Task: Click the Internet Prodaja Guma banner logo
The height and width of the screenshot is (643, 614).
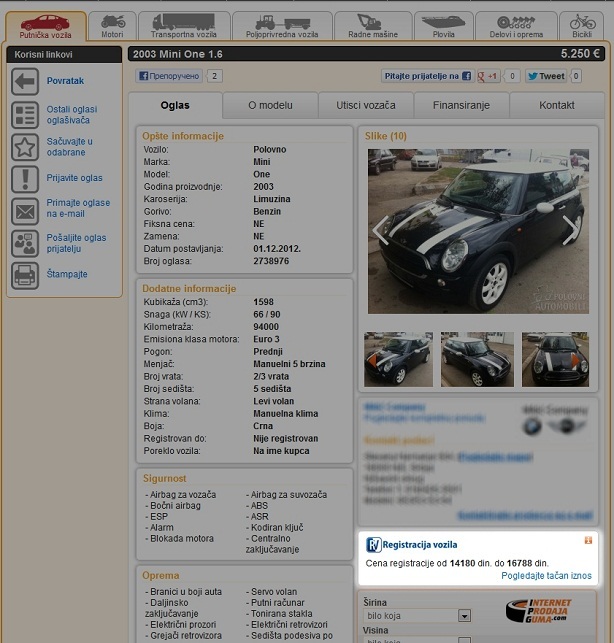Action: [539, 611]
